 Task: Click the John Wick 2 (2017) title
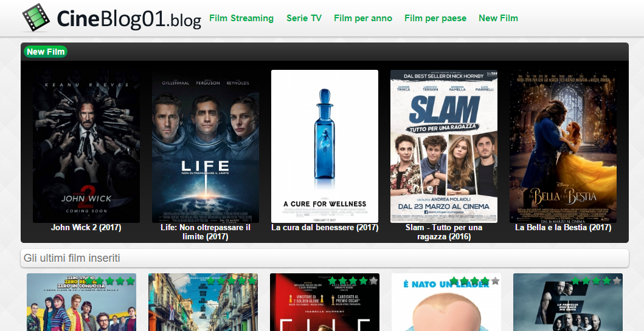point(86,227)
